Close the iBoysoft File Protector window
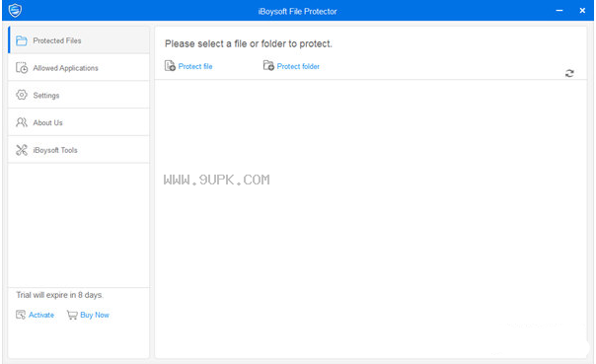Screen dimensions: 596x364 pyautogui.click(x=582, y=11)
